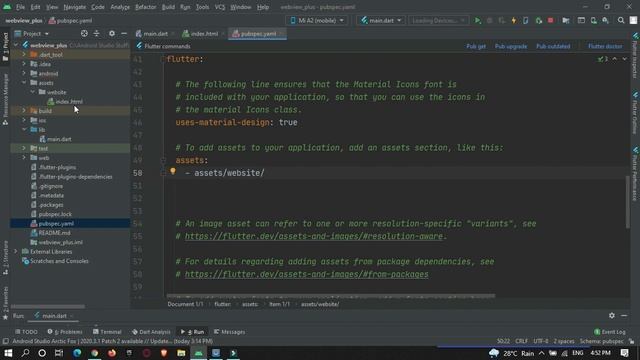Open Run panel settings gear
Screen dimensions: 640x360
click(611, 316)
